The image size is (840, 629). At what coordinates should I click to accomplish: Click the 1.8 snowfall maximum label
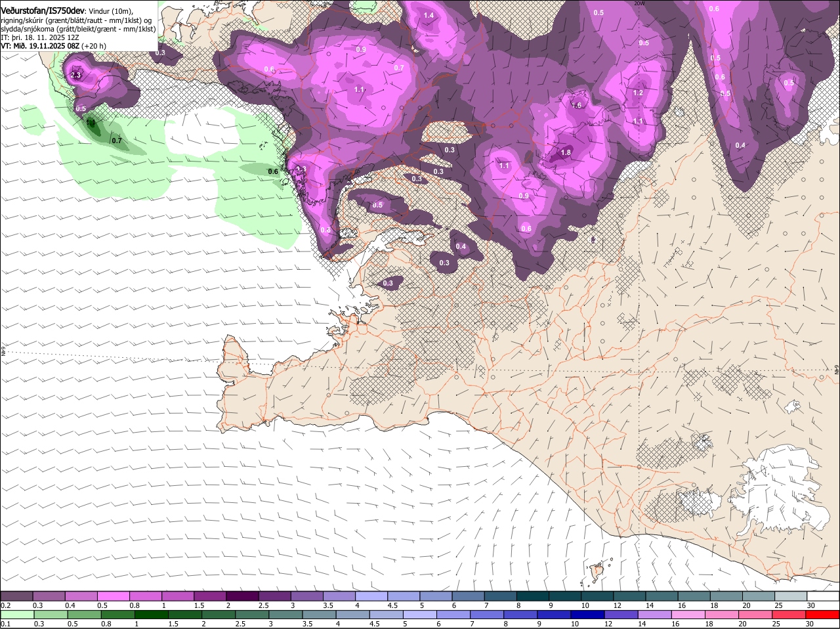tap(566, 153)
